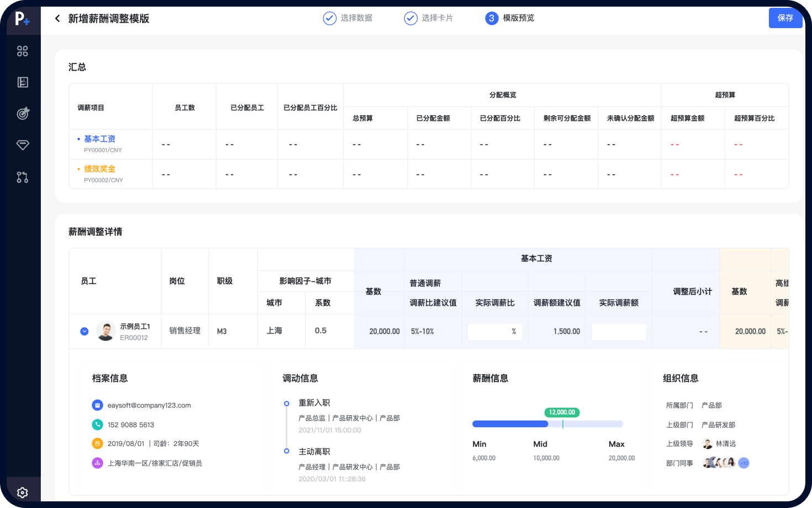Focus the 实际调薪额 input field
The image size is (812, 508).
(619, 332)
